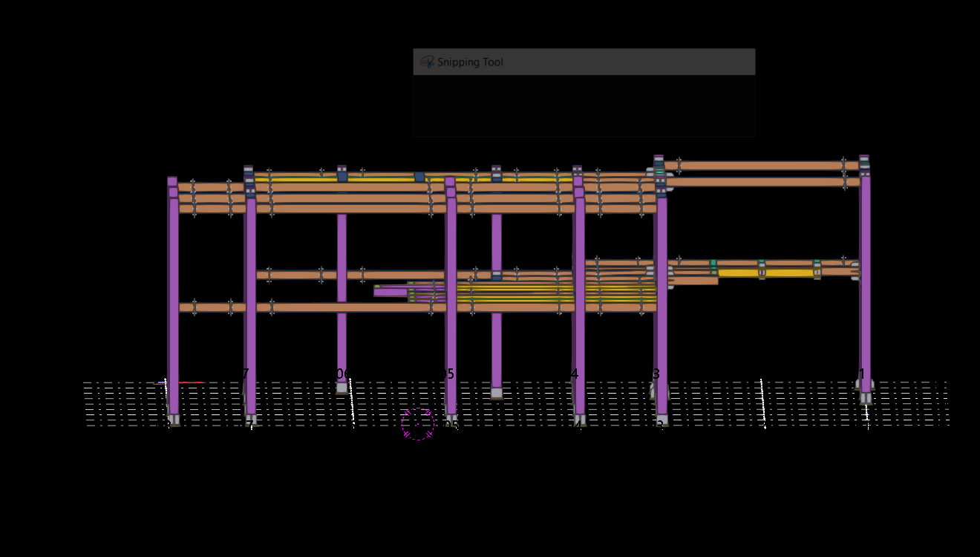Select grid label 7 near the ground

point(246,374)
